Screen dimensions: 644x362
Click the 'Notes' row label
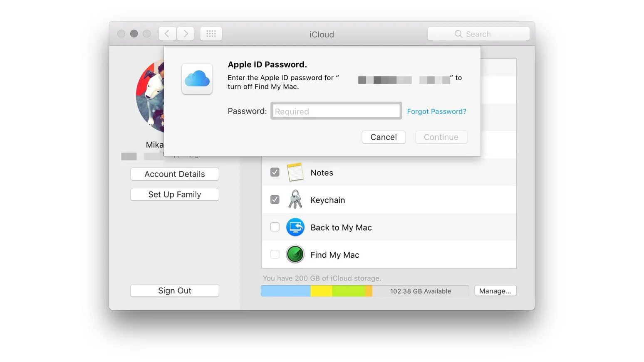[322, 172]
